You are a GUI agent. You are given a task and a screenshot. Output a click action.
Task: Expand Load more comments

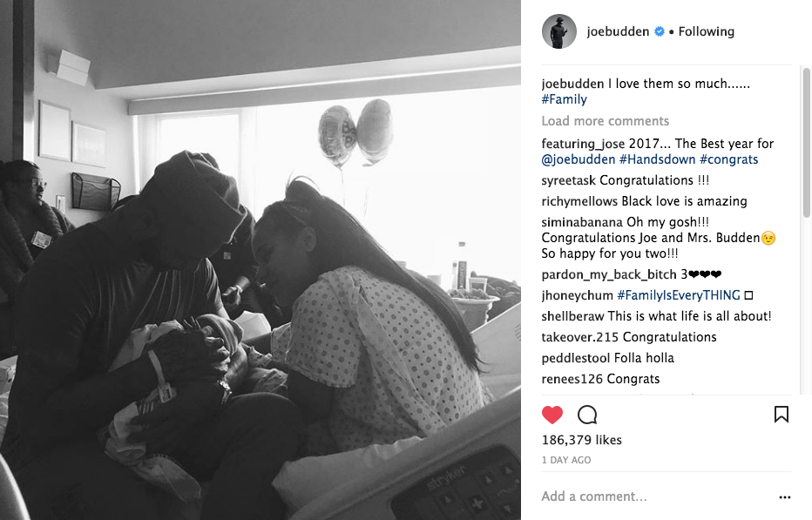click(606, 121)
